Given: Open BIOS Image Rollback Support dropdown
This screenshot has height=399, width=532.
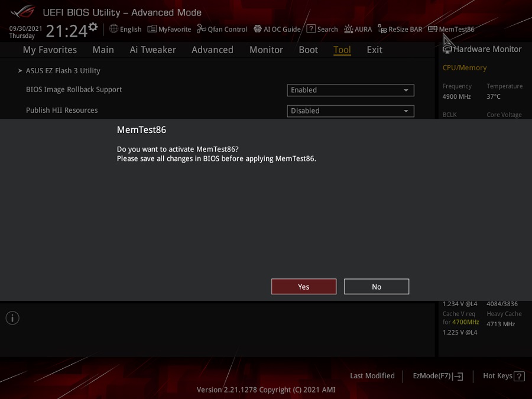Looking at the screenshot, I should [351, 90].
